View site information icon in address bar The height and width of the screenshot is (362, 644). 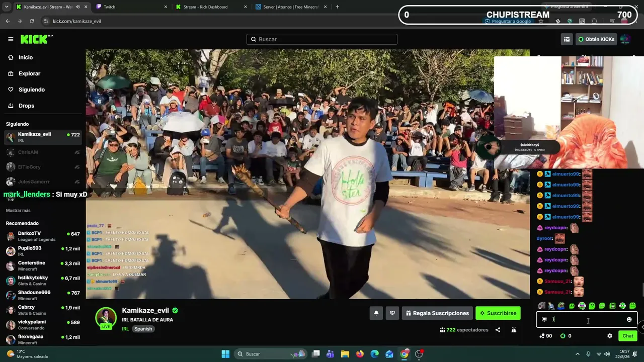pos(46,21)
